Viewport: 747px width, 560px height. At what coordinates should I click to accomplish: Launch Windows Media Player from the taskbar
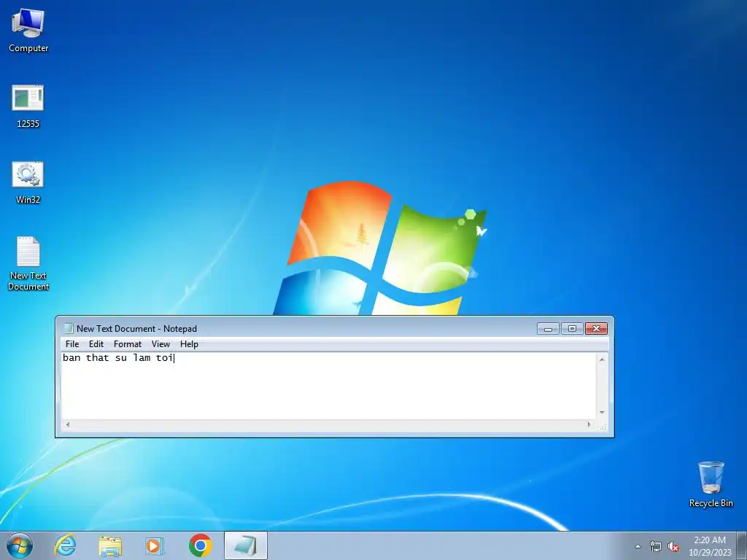pos(155,545)
